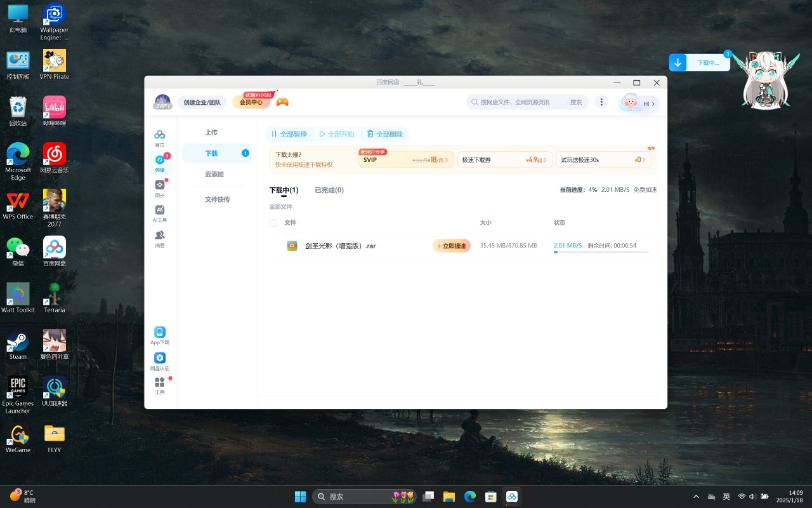Screen dimensions: 812x508
Task: Open the AI工具 sidebar icon
Action: [160, 213]
